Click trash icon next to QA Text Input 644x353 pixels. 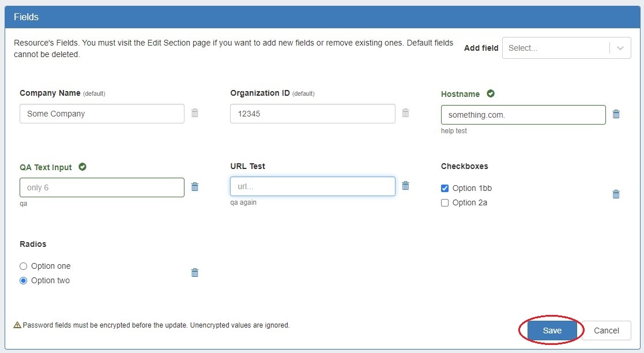coord(195,187)
